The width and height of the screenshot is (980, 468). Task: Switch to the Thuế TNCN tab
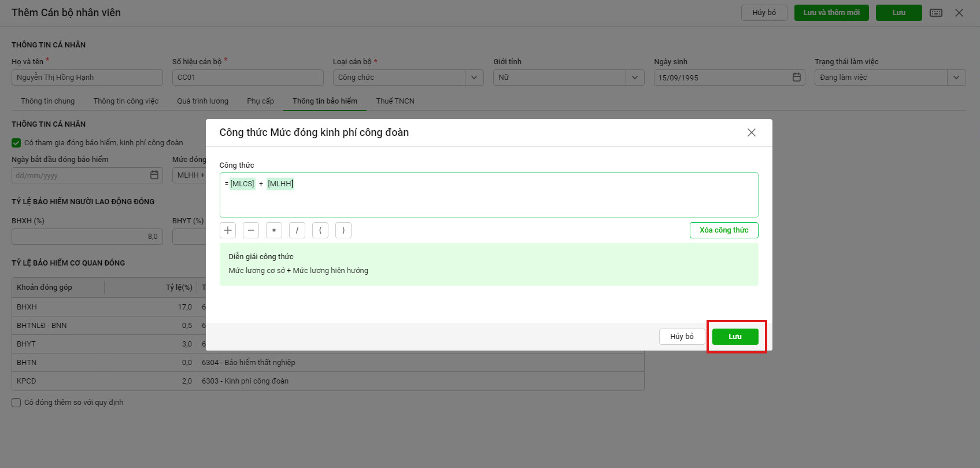point(395,101)
